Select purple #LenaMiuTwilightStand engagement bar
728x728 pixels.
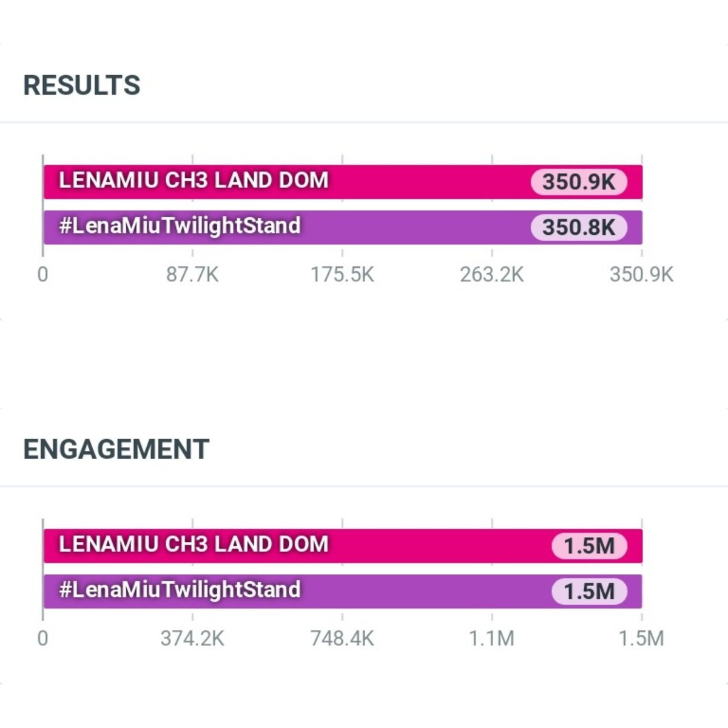(x=343, y=591)
